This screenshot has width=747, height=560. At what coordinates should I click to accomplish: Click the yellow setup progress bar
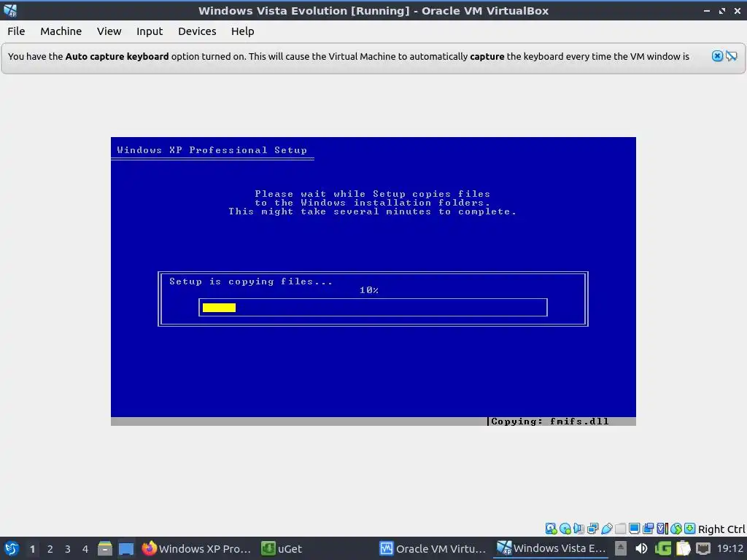pos(219,308)
